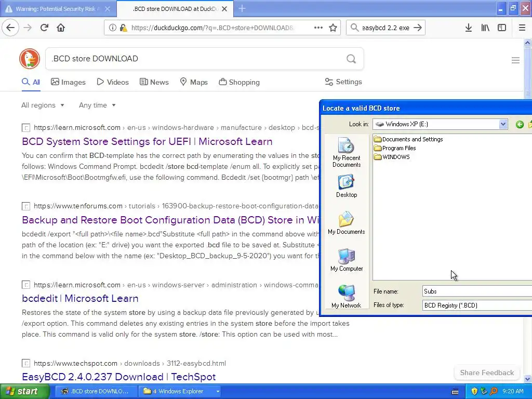This screenshot has height=399, width=532.
Task: Click the easybcd 2.2 exe search box
Action: click(x=386, y=28)
